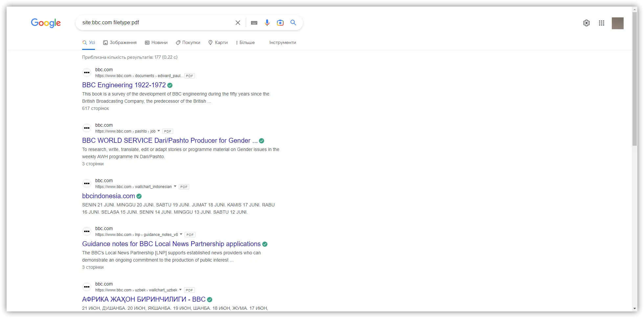Click PDF label on edward_paul result

pyautogui.click(x=190, y=76)
